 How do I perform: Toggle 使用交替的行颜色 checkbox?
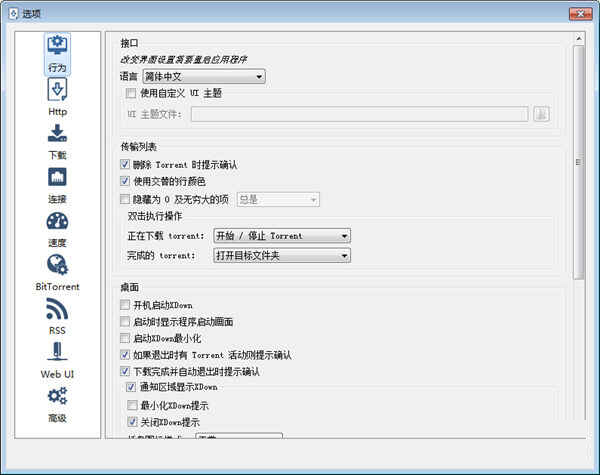pos(125,181)
